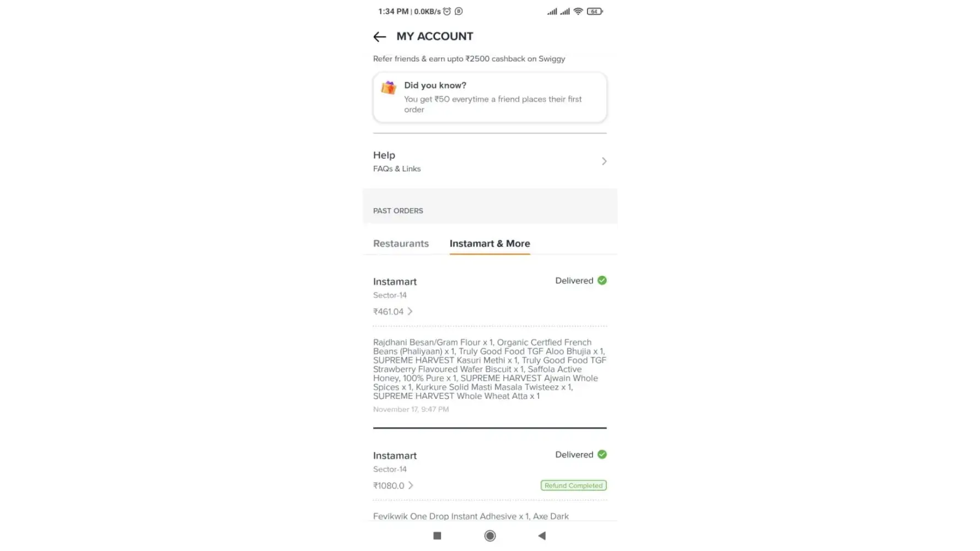This screenshot has width=980, height=551.
Task: Tap Refer friends cashback text
Action: [x=469, y=59]
